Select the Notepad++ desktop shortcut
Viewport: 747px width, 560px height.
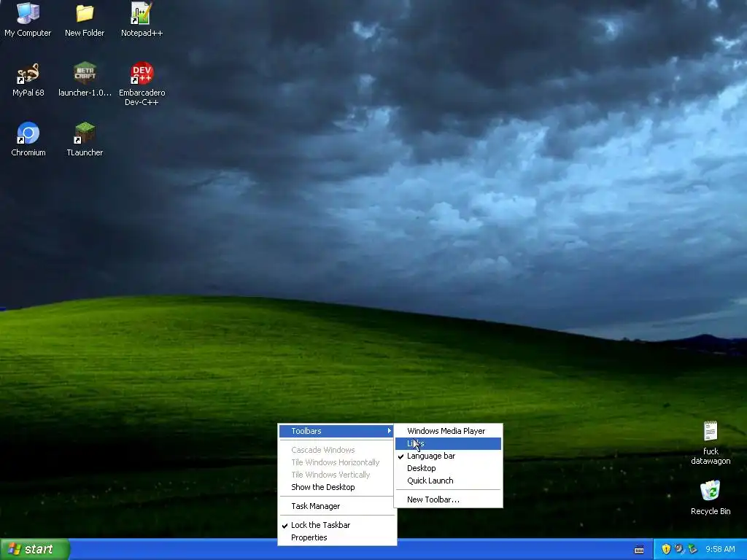tap(142, 19)
